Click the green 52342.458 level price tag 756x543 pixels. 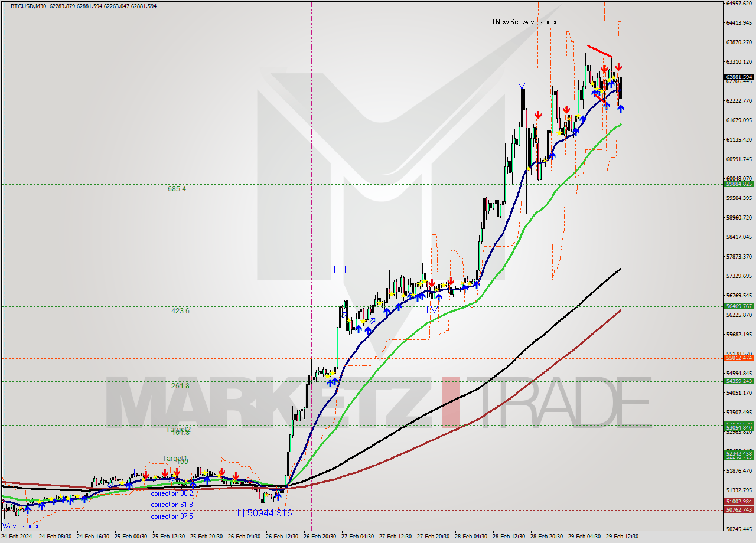point(738,453)
